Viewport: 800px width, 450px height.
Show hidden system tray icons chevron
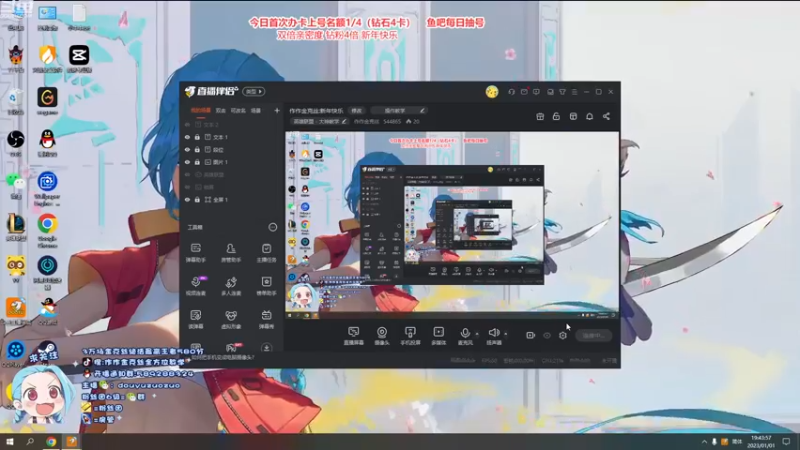(704, 442)
